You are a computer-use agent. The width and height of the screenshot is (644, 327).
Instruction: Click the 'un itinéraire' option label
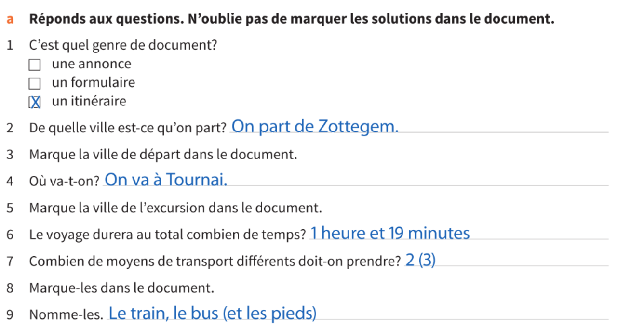[89, 101]
